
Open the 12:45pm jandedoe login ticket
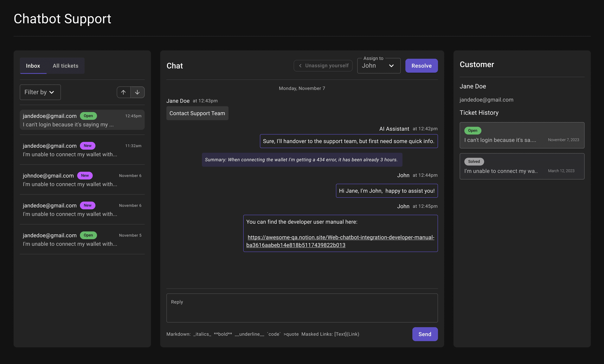[82, 120]
